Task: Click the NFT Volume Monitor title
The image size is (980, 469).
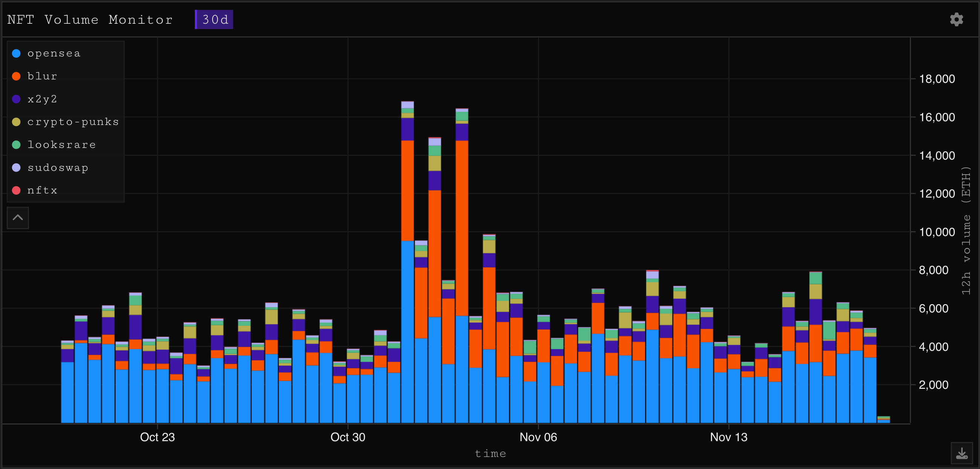Action: (x=90, y=19)
